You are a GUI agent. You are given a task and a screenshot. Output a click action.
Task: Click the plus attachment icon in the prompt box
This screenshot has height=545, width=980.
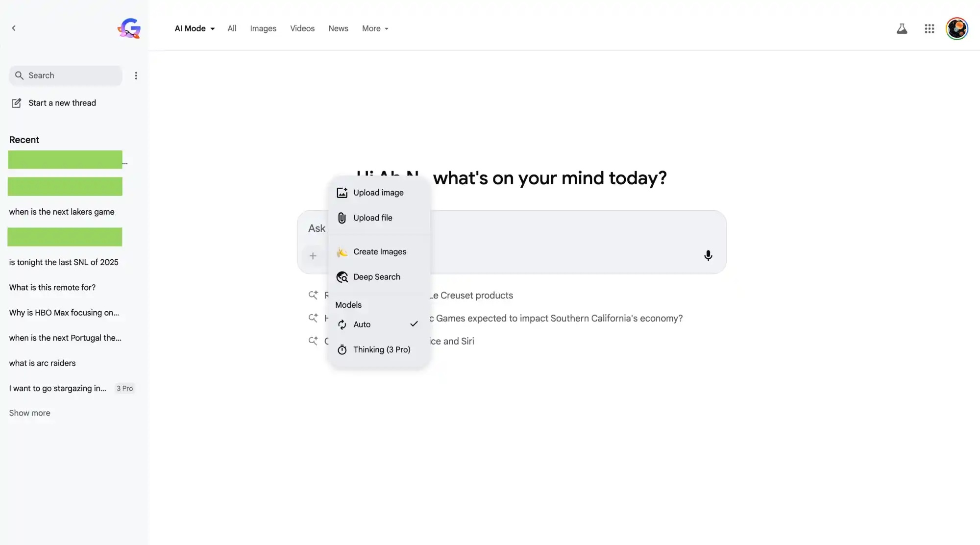coord(313,255)
